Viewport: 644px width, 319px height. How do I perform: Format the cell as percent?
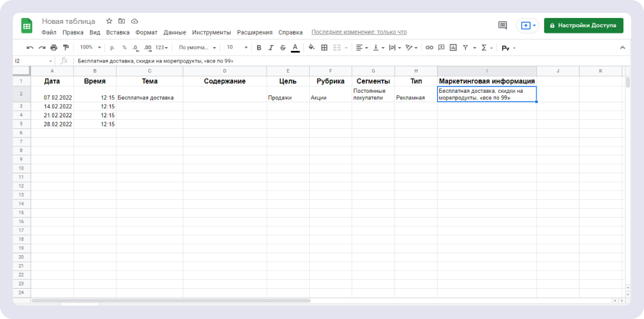click(x=124, y=48)
